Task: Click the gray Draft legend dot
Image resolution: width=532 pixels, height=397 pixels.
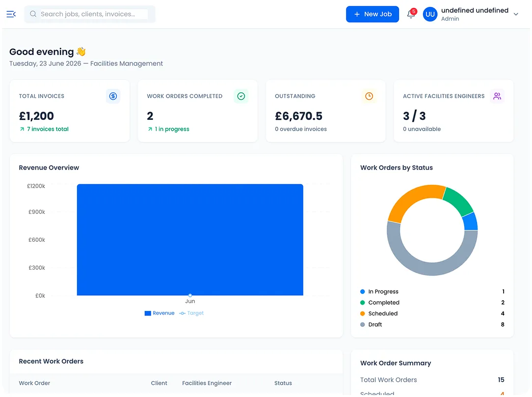Action: [362, 325]
